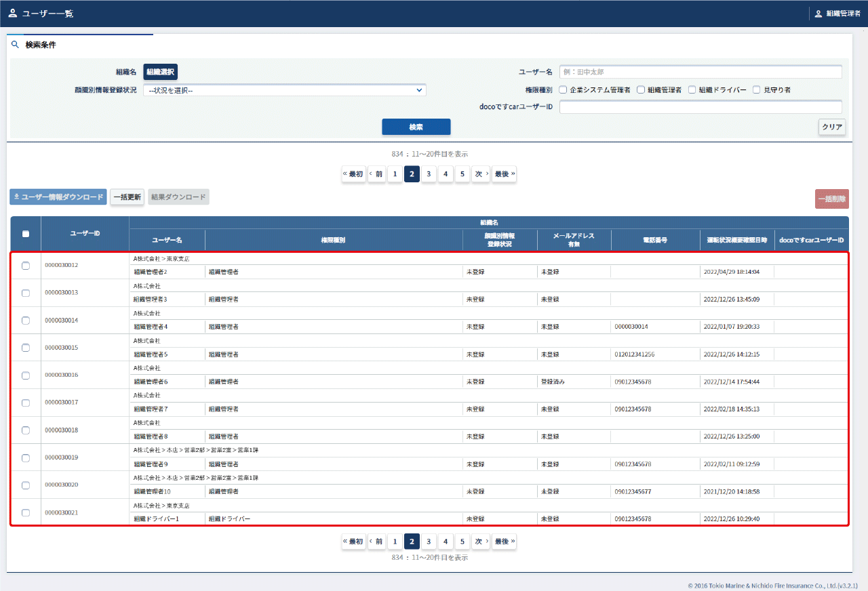Enable the 見守り者 permission filter checkbox
Image resolution: width=868 pixels, height=591 pixels.
pos(757,89)
